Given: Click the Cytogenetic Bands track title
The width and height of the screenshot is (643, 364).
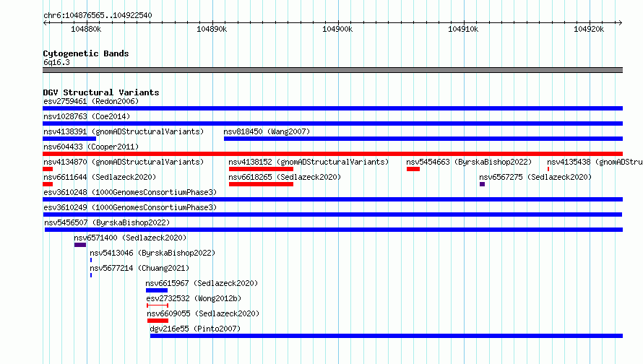Looking at the screenshot, I should (86, 53).
